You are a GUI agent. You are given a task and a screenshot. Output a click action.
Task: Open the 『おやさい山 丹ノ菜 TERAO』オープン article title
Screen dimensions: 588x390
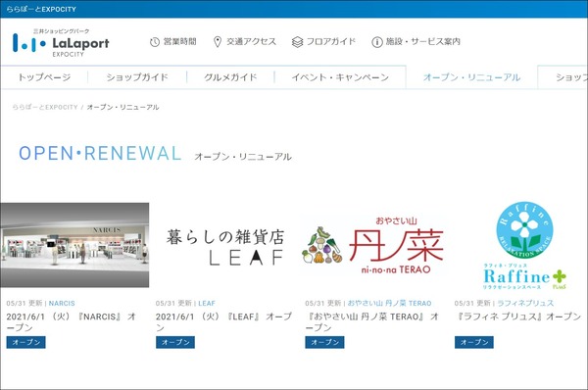(x=372, y=322)
